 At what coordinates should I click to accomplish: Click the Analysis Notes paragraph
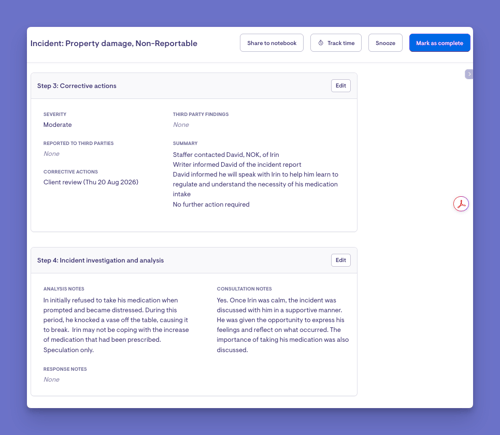116,325
